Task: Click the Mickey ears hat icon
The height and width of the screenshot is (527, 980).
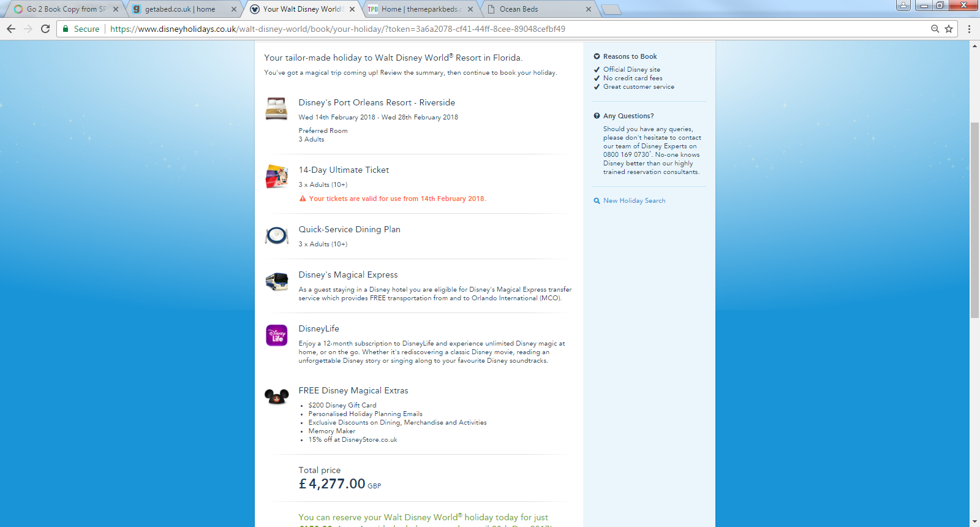Action: pos(276,396)
